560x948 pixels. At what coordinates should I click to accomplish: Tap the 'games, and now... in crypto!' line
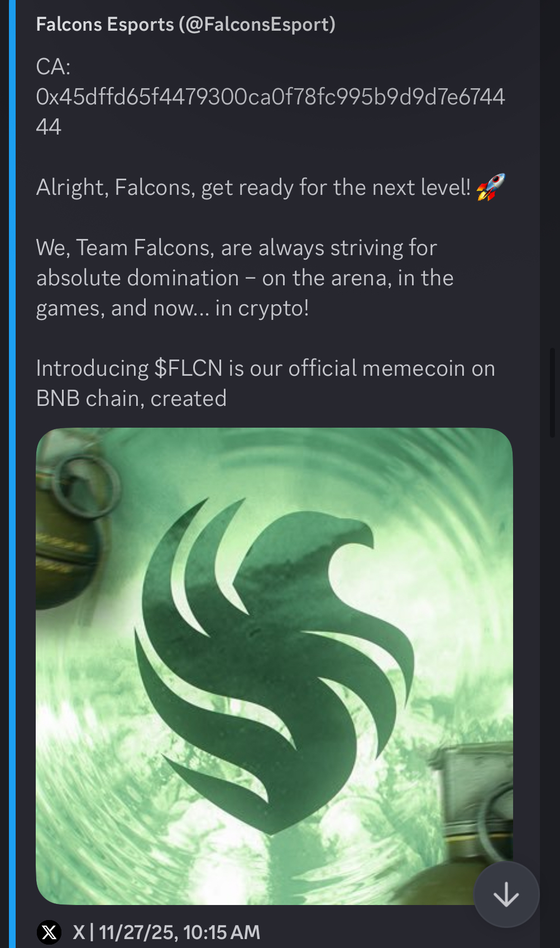click(x=173, y=308)
